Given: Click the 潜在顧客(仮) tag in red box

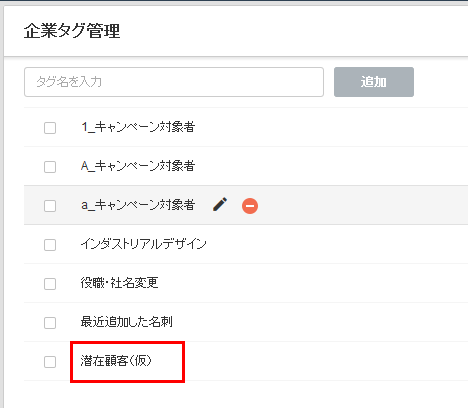Looking at the screenshot, I should [x=116, y=361].
